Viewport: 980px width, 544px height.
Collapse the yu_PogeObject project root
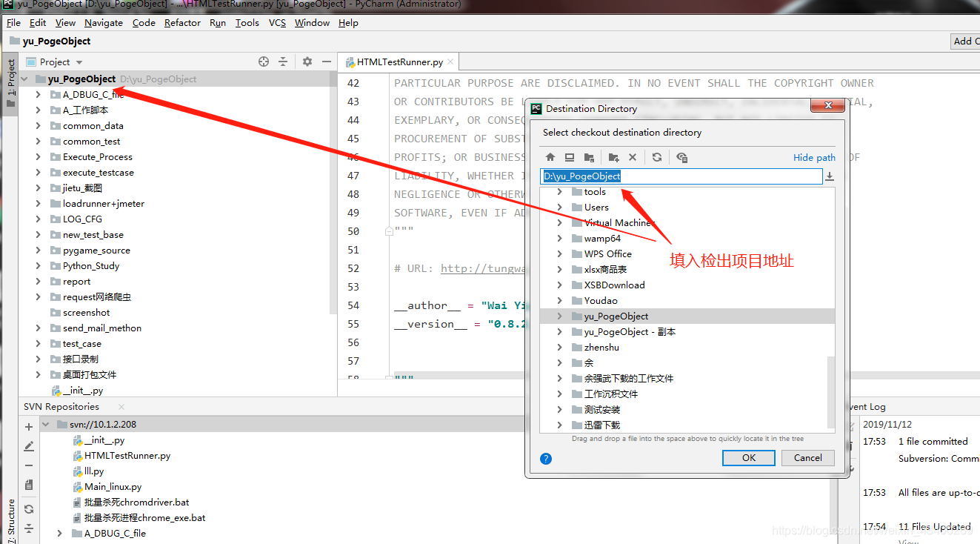pos(26,79)
